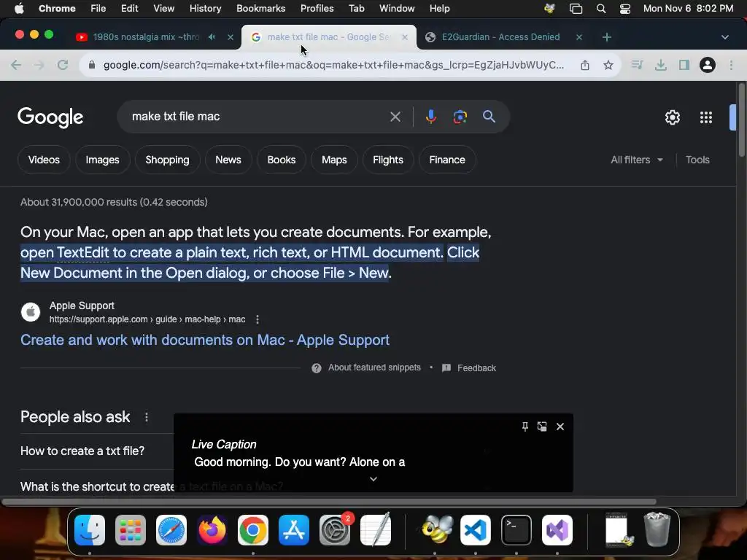Open the View menu
The width and height of the screenshot is (747, 560).
(x=163, y=9)
